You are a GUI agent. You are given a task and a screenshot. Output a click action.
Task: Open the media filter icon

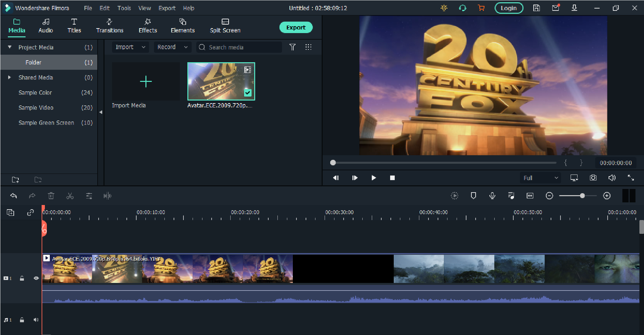293,47
